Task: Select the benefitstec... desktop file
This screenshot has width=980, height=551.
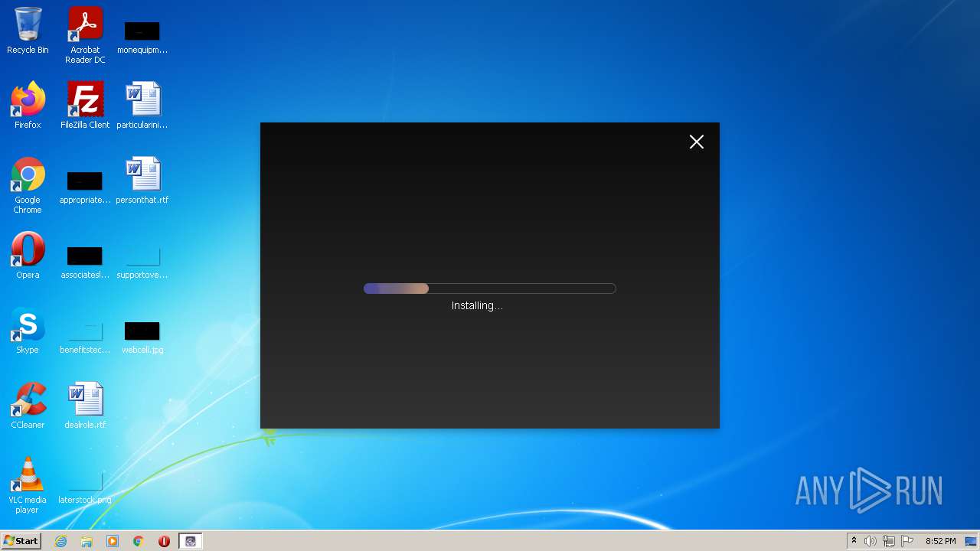Action: click(85, 337)
